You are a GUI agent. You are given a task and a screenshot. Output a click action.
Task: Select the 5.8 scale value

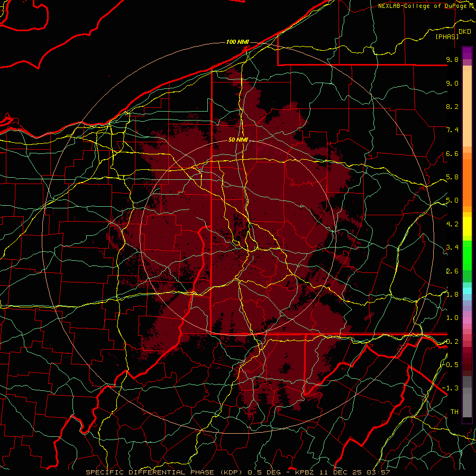(452, 177)
